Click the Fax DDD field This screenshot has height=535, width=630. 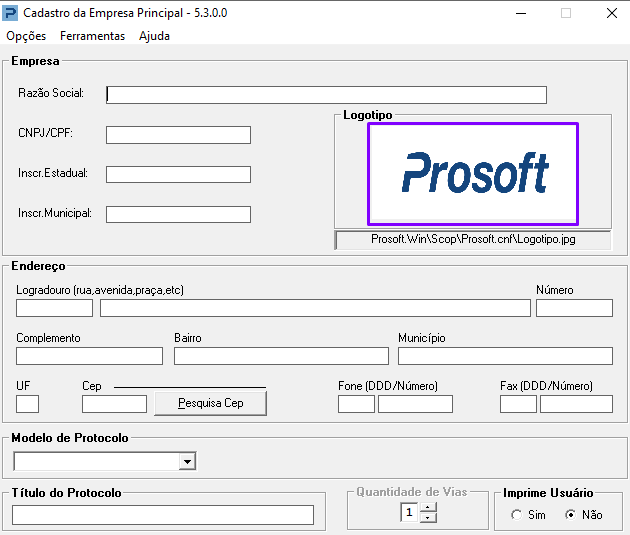tap(518, 404)
